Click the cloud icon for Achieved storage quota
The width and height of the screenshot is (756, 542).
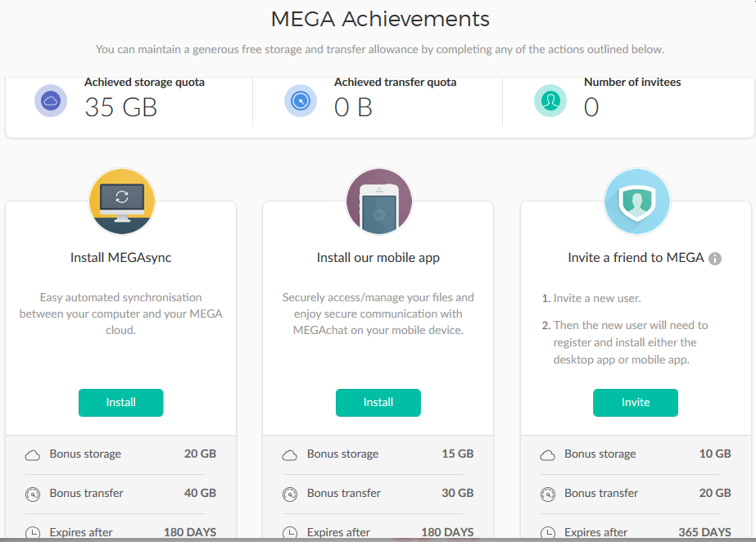[51, 101]
